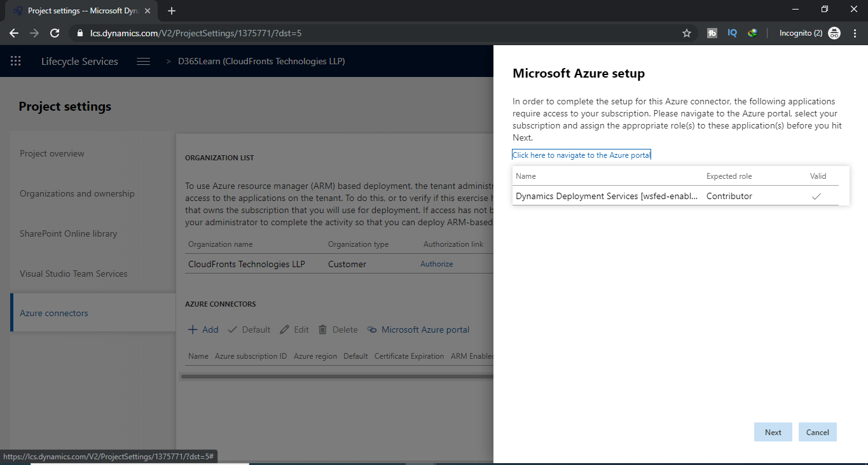
Task: Bookmark the page with the star icon
Action: (x=686, y=32)
